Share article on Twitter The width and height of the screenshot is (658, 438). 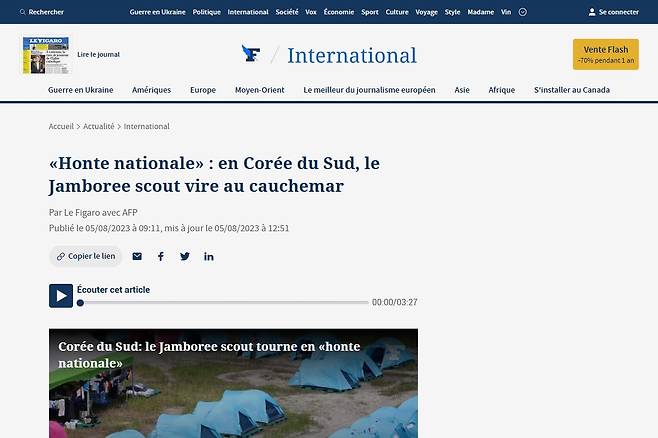tap(185, 256)
